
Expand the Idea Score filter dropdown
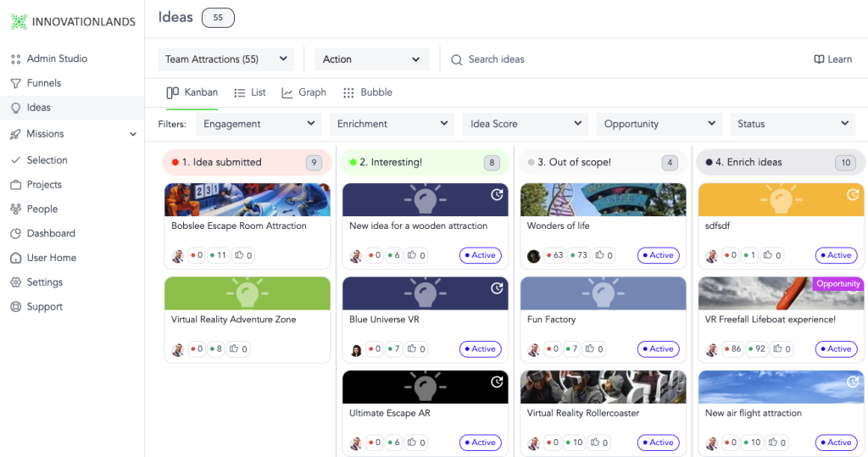pyautogui.click(x=526, y=124)
